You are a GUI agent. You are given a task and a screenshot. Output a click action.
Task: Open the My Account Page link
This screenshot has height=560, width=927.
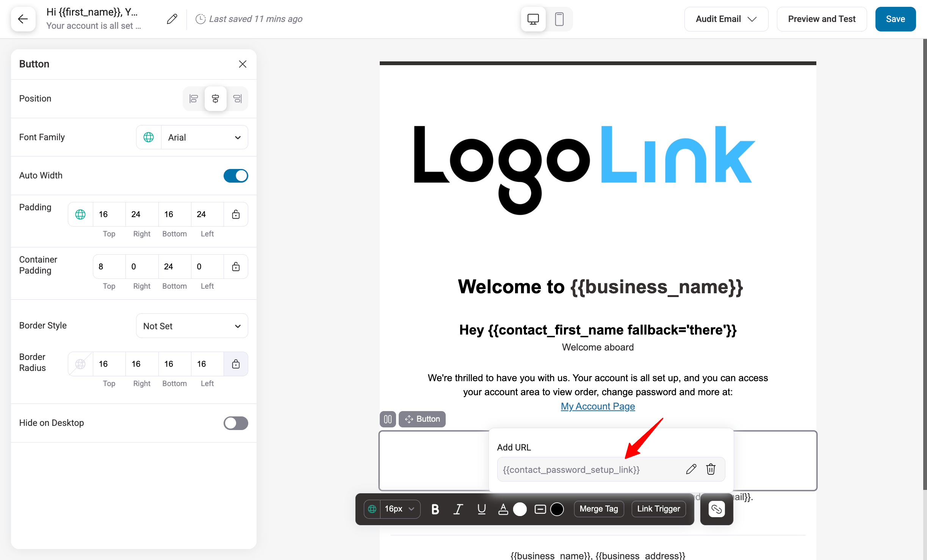coord(598,406)
